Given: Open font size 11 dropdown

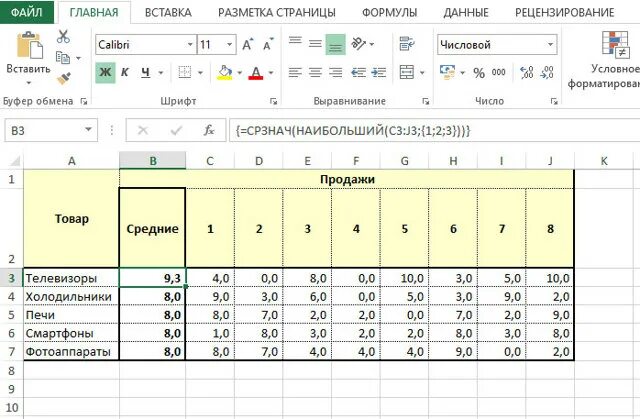Looking at the screenshot, I should click(230, 44).
